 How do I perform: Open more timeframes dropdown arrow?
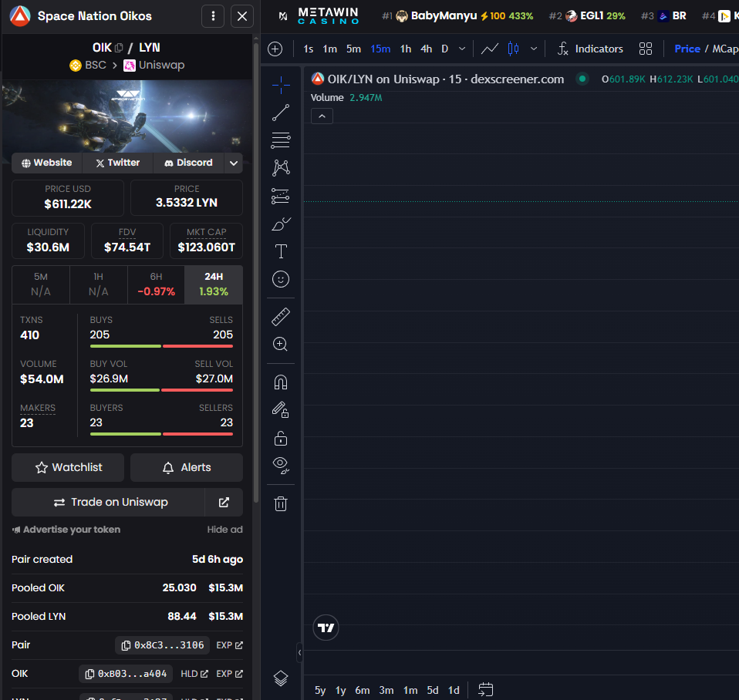point(462,49)
